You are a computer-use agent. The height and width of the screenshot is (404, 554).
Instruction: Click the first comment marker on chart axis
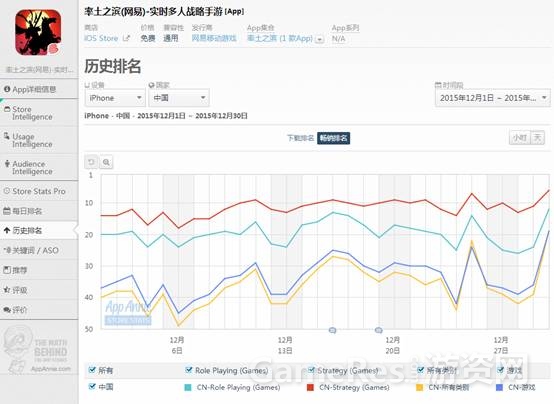point(332,330)
